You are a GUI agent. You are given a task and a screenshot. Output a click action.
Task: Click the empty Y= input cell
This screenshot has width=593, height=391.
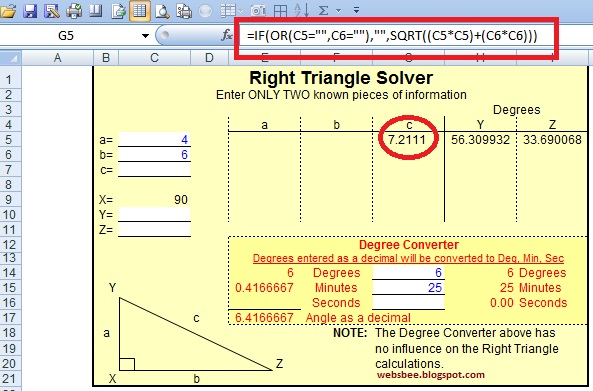pyautogui.click(x=154, y=214)
